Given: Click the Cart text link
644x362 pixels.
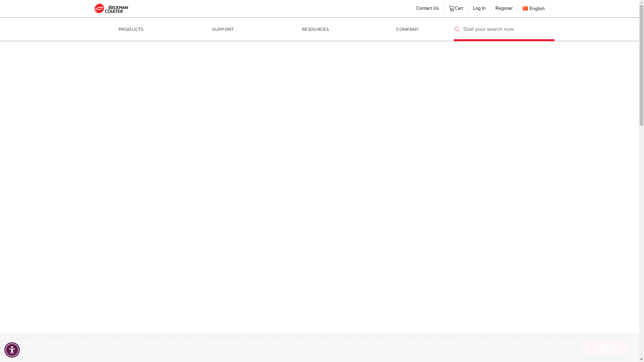Looking at the screenshot, I should (x=459, y=8).
